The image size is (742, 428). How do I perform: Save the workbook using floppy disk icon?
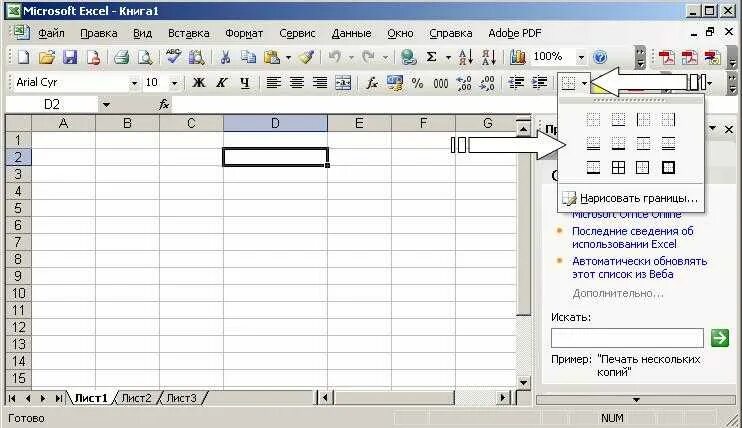coord(70,57)
